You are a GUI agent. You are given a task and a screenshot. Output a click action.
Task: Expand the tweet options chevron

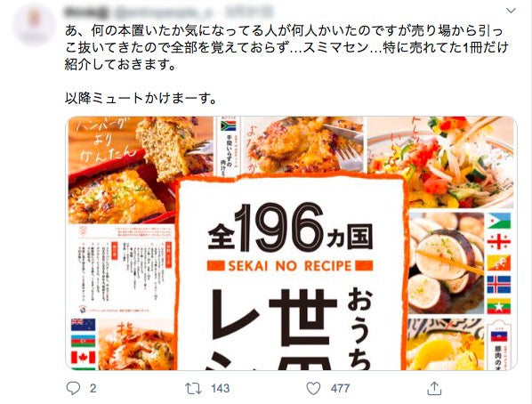tap(511, 11)
